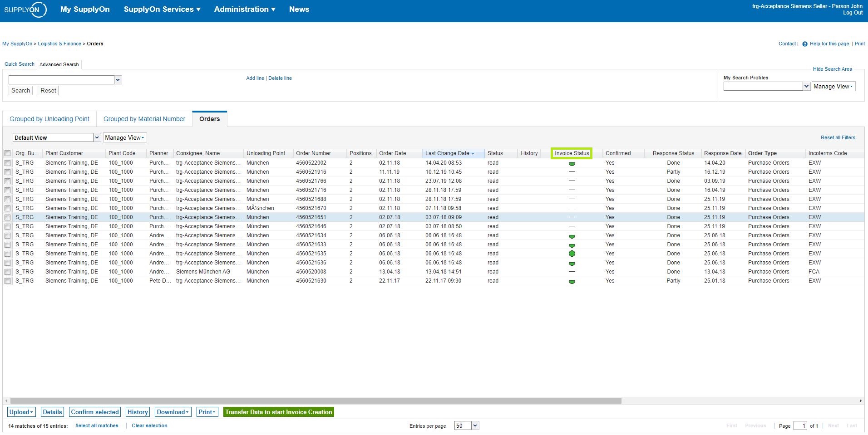Viewport: 868px width, 435px height.
Task: Click invoice status icon for order 4560521636
Action: click(x=572, y=264)
